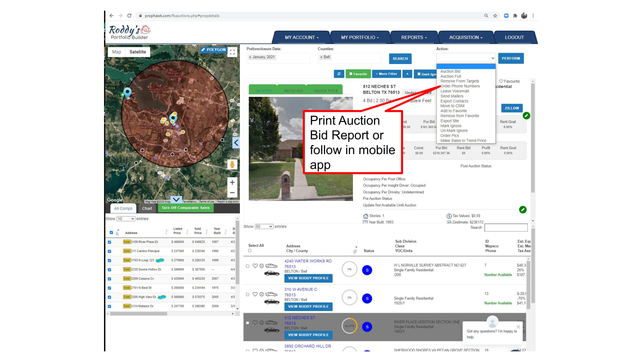
Task: Open the Zillow button
Action: pyautogui.click(x=512, y=108)
